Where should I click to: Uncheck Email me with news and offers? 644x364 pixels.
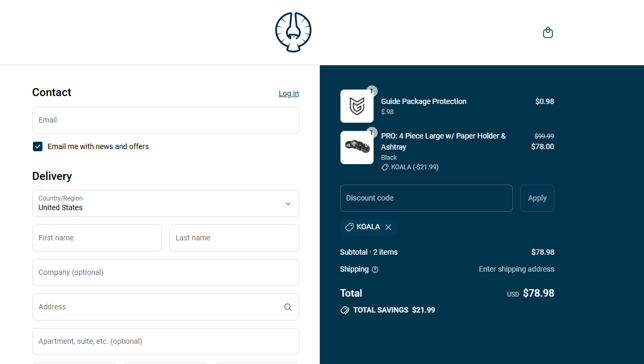[38, 146]
